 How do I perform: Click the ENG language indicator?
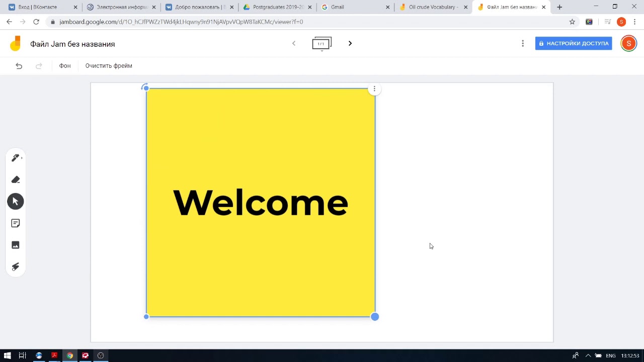pyautogui.click(x=611, y=355)
